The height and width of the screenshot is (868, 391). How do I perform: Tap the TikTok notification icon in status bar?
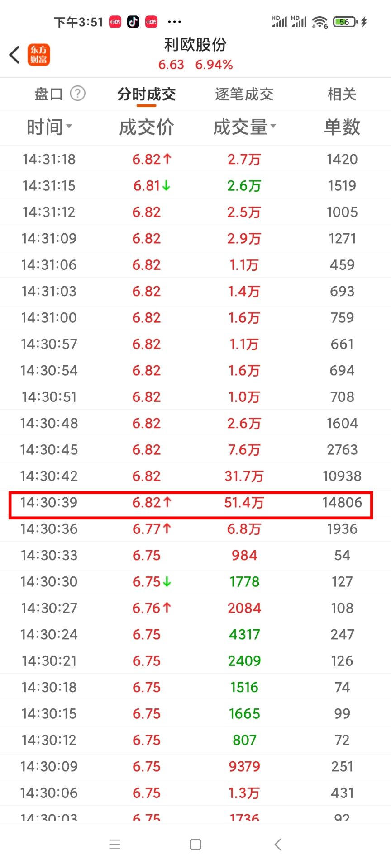(x=133, y=22)
